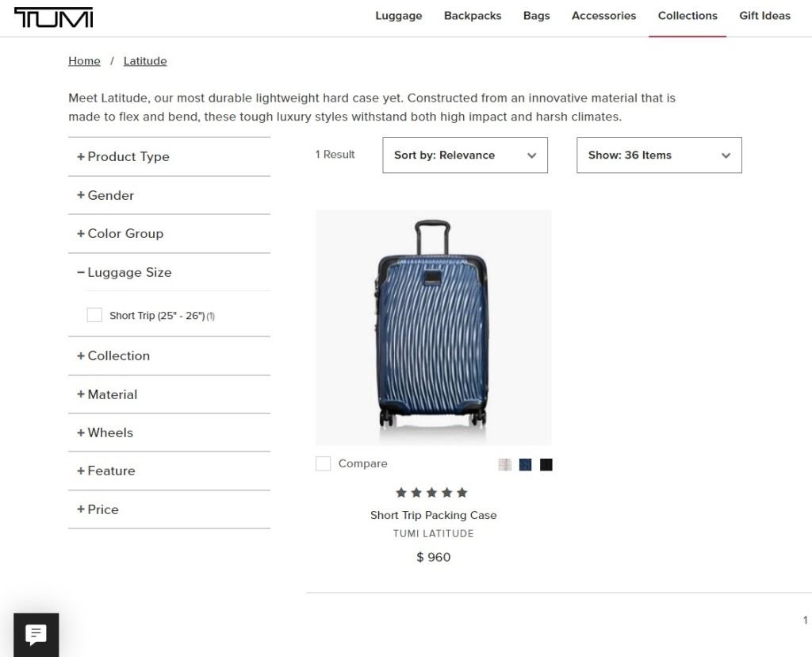812x657 pixels.
Task: Click the Home breadcrumb link
Action: pyautogui.click(x=84, y=61)
